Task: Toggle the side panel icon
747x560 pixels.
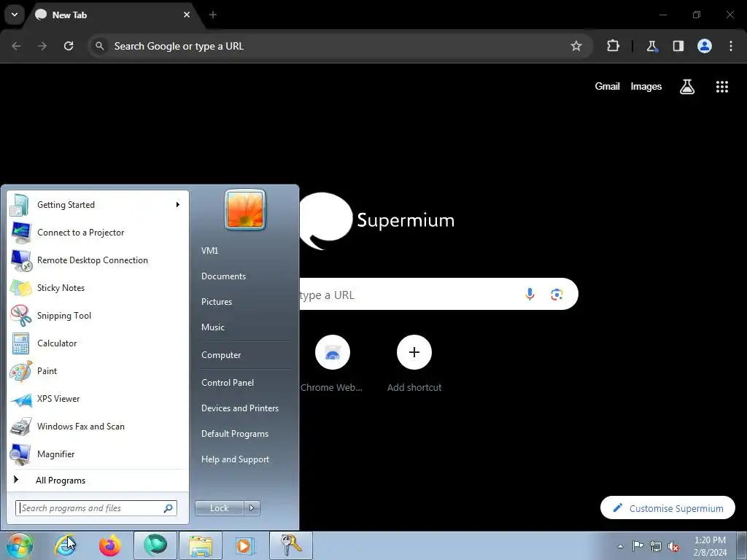Action: 678,46
